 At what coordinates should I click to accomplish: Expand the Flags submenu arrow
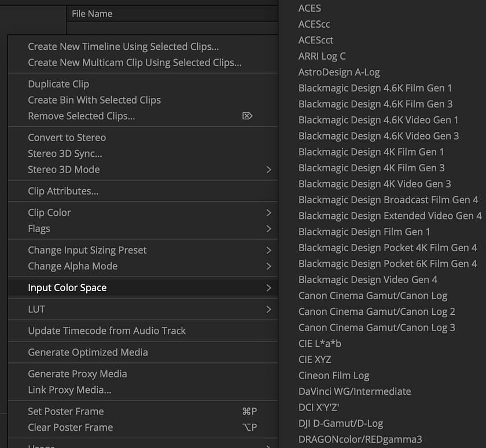[x=268, y=229]
